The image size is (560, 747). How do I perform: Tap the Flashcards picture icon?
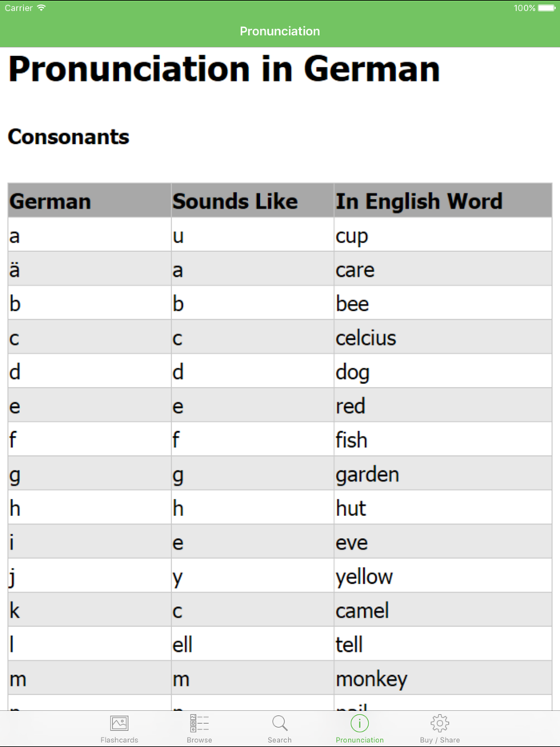tap(119, 722)
